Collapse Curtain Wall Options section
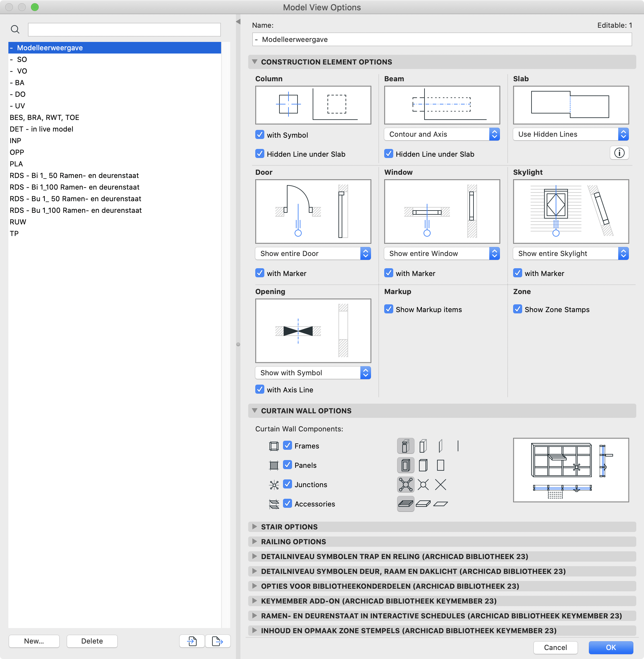Viewport: 644px width, 659px height. (255, 411)
